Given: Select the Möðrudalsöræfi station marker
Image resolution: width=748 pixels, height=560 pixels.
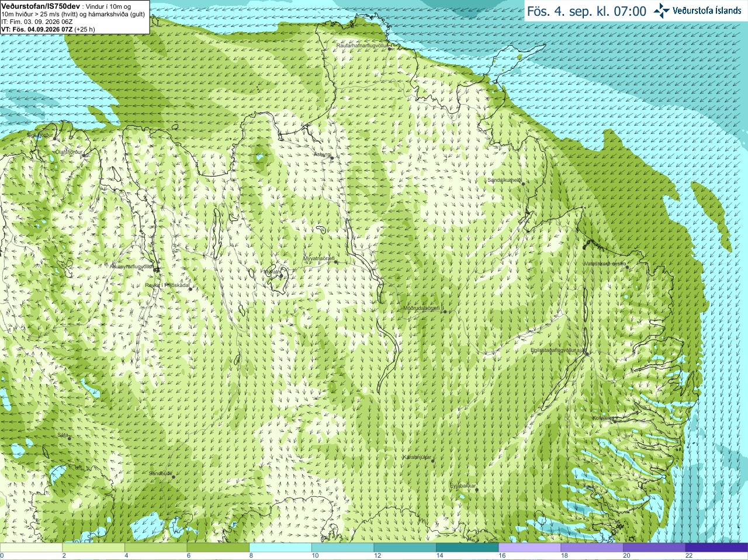Looking at the screenshot, I should coord(445,312).
